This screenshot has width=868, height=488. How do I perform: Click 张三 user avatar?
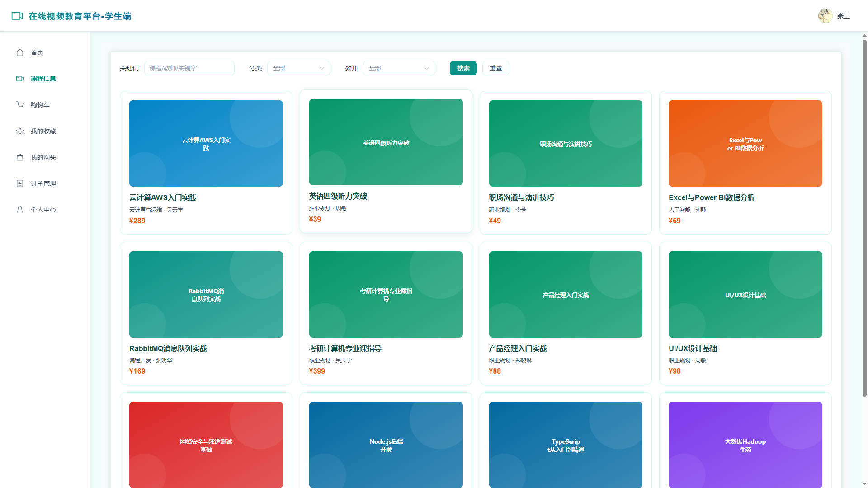coord(825,16)
